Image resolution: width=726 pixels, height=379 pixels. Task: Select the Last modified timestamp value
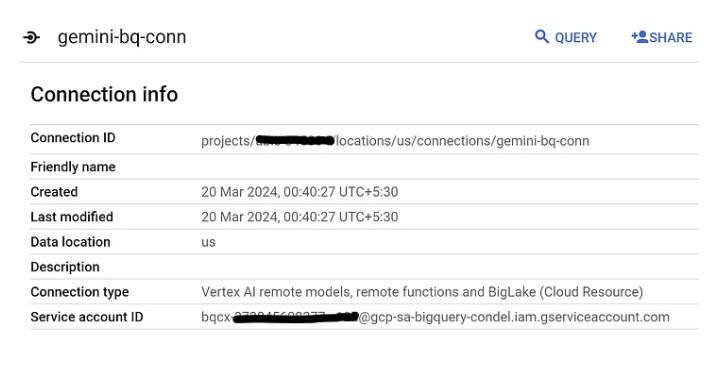(300, 217)
